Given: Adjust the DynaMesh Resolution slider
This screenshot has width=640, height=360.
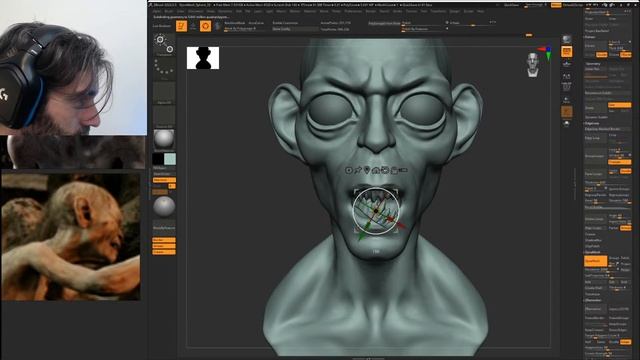Looking at the screenshot, I should coord(602,270).
